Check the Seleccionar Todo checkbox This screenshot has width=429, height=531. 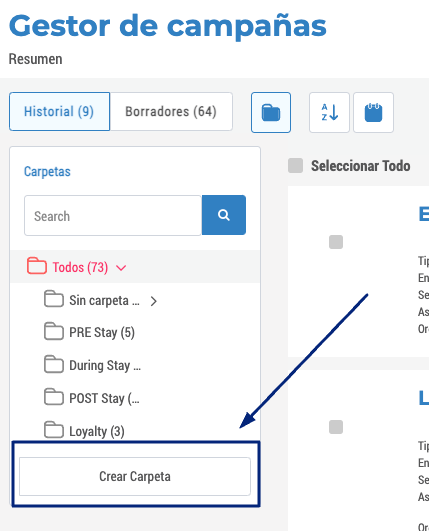[296, 166]
